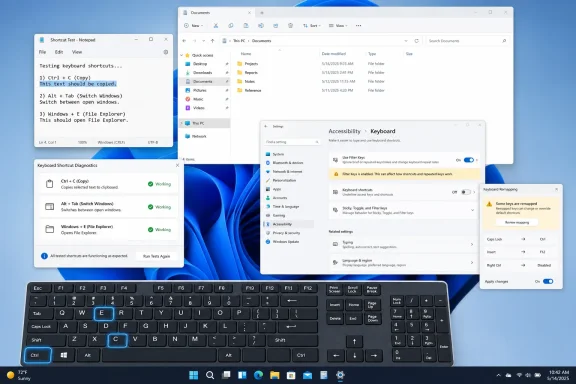Turn off the Use Filter Keys toggle

tap(468, 160)
